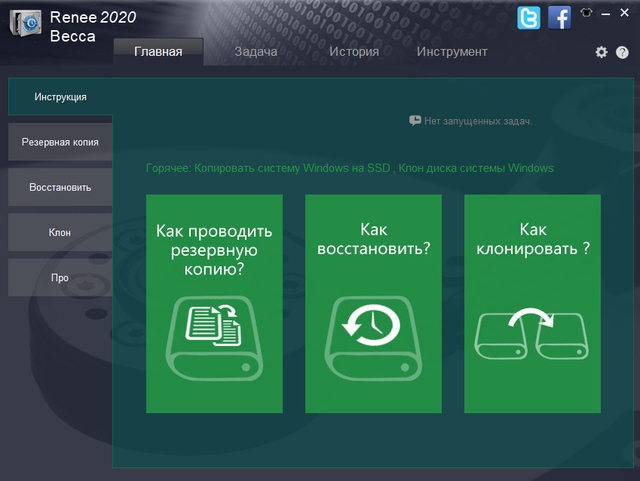Open the Клон sidebar section

pos(60,232)
